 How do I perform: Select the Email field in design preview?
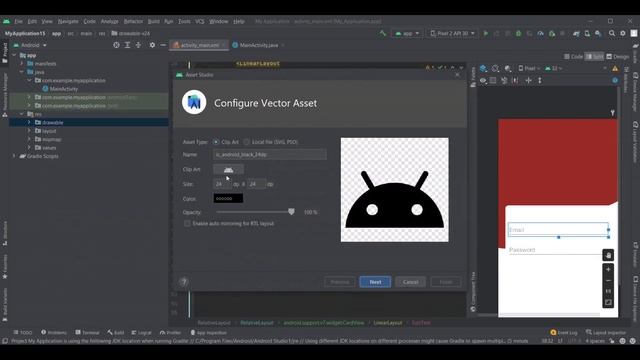tap(558, 230)
